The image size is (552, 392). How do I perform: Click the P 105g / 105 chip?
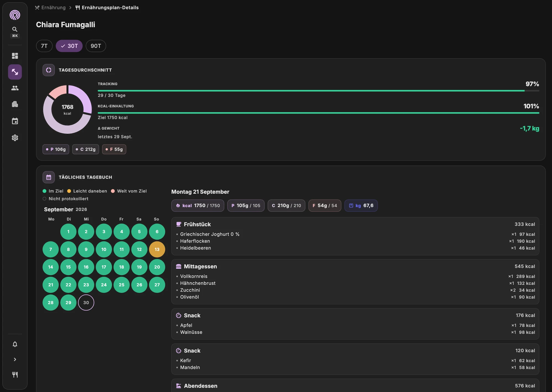[x=246, y=206]
